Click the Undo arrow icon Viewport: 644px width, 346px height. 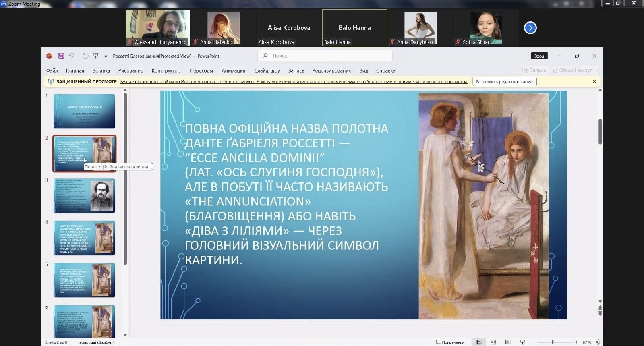tap(71, 56)
